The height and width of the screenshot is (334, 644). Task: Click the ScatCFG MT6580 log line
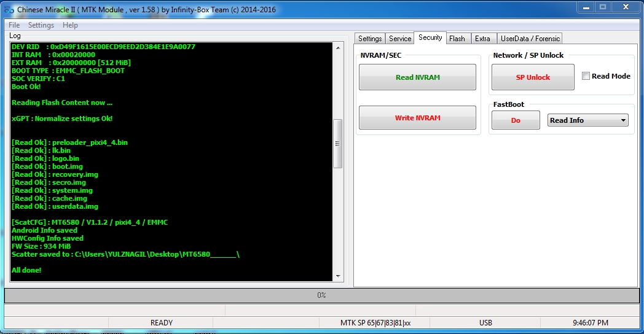pos(90,222)
